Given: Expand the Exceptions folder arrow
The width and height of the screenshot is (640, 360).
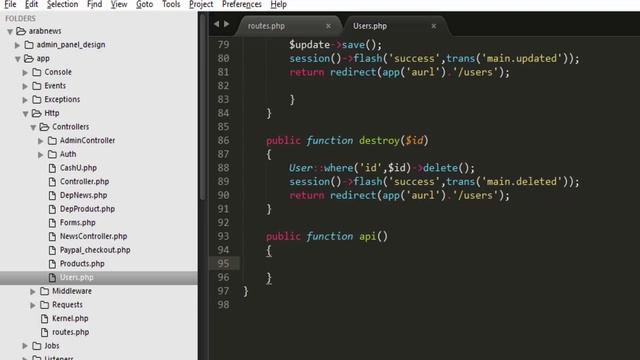Looking at the screenshot, I should [x=25, y=100].
